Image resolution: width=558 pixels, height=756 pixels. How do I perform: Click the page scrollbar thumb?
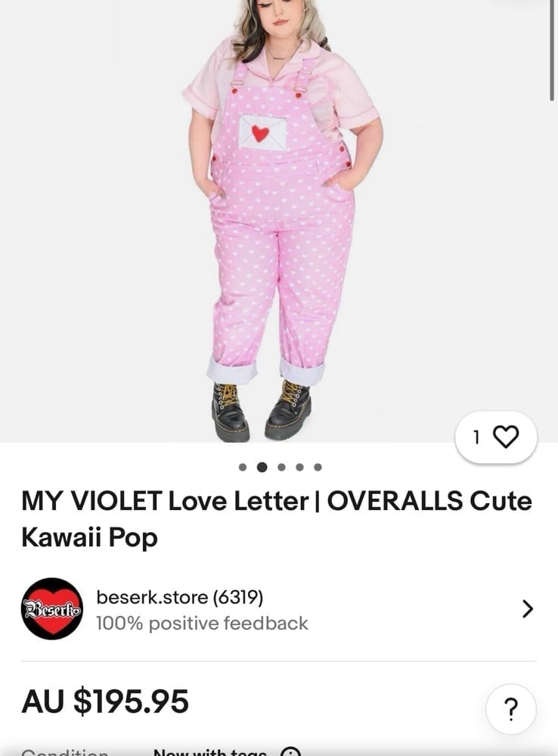click(x=552, y=51)
